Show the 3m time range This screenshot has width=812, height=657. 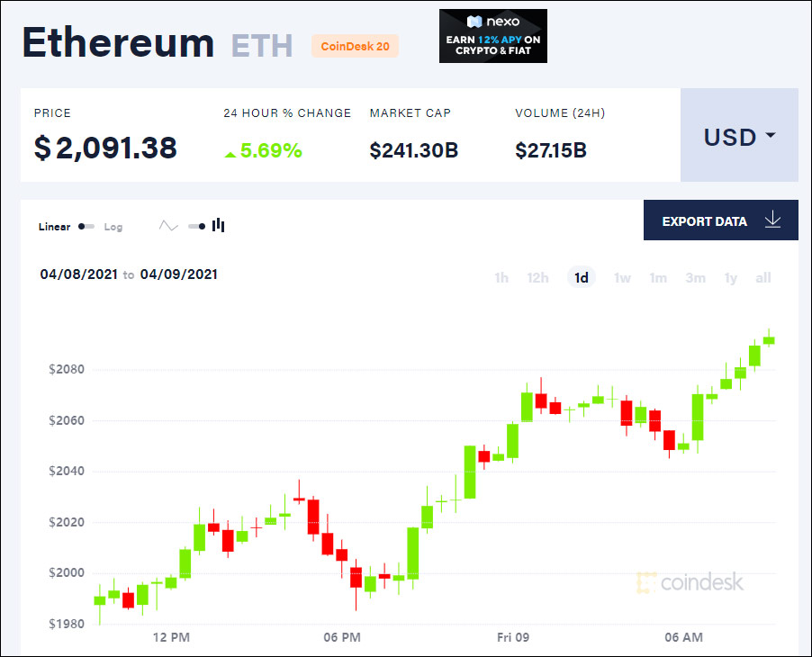(x=695, y=278)
